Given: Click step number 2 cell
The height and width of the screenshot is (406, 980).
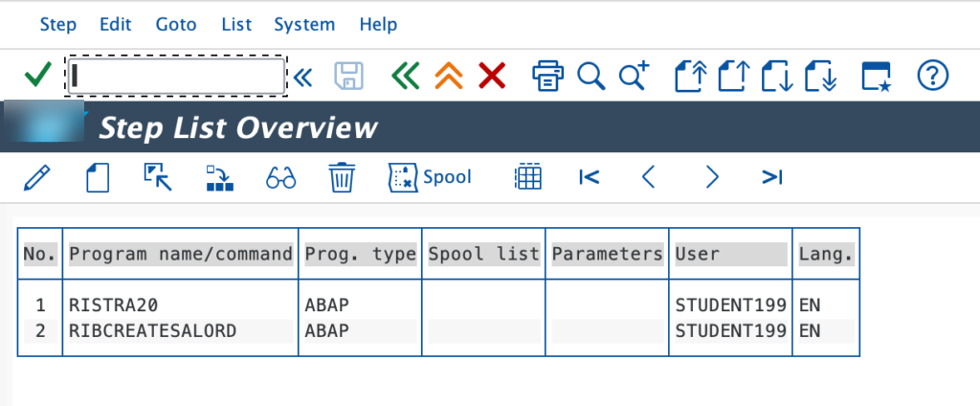Looking at the screenshot, I should [x=40, y=331].
